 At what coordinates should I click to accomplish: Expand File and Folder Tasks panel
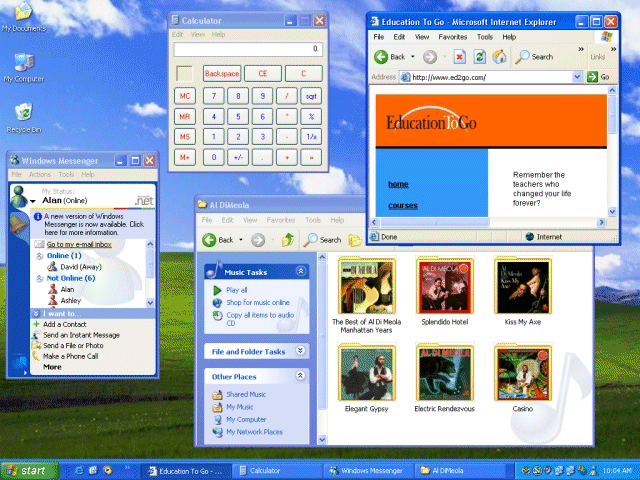pos(301,351)
